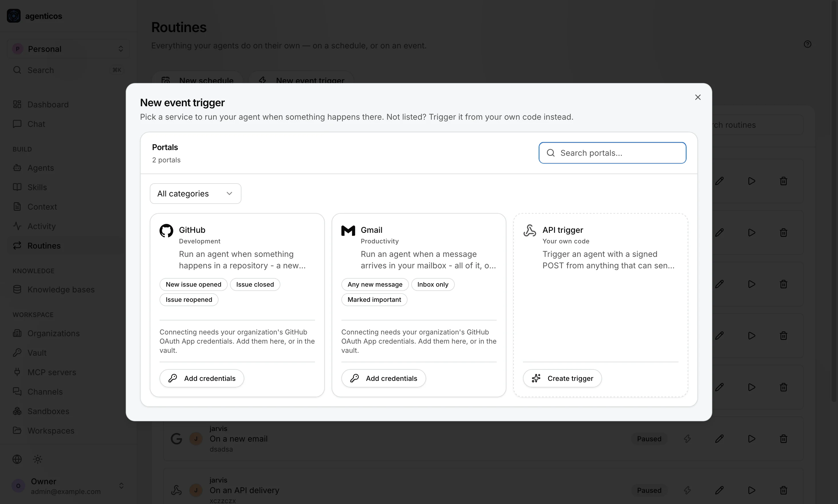838x504 pixels.
Task: Click the '2 portals' count text
Action: click(x=166, y=160)
